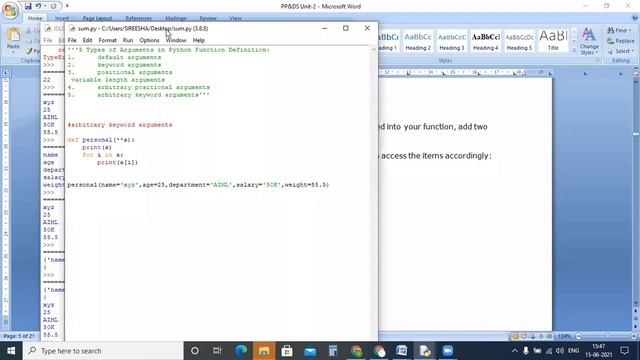The width and height of the screenshot is (640, 360).
Task: Click the Page 5 of 21 status indicator
Action: click(19, 336)
